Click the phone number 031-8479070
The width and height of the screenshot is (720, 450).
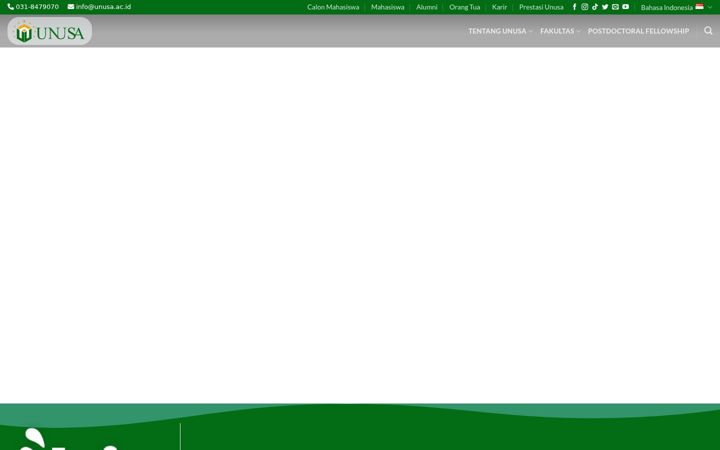(33, 7)
